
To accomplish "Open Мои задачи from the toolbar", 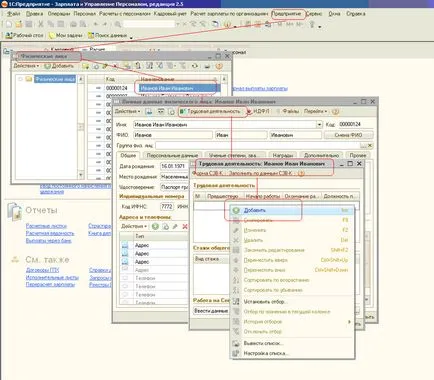I will [x=66, y=35].
